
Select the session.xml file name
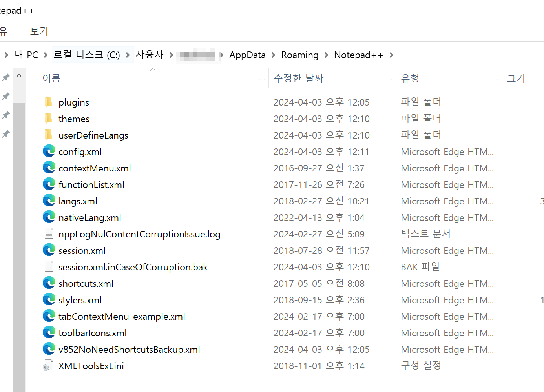pos(82,251)
